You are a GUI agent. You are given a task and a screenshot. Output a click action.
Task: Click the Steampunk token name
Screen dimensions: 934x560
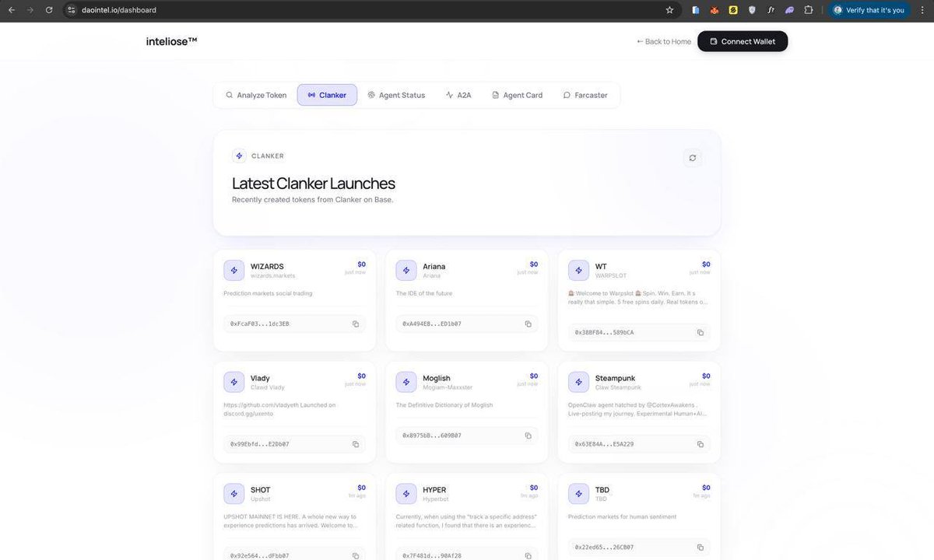616,378
